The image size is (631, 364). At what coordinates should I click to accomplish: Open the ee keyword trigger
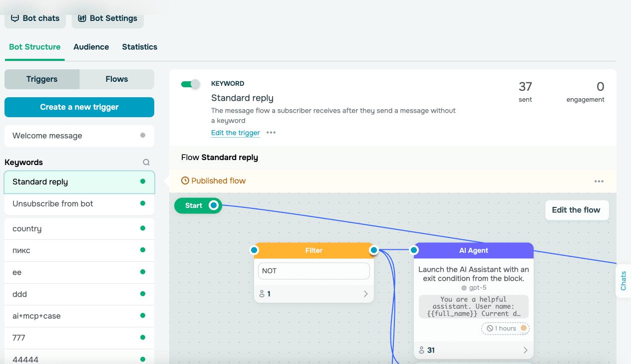(79, 272)
